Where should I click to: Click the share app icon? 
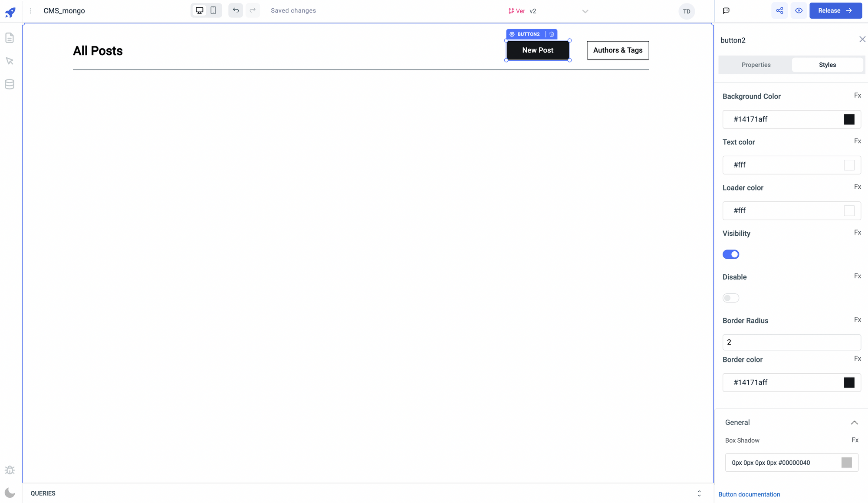tap(779, 11)
